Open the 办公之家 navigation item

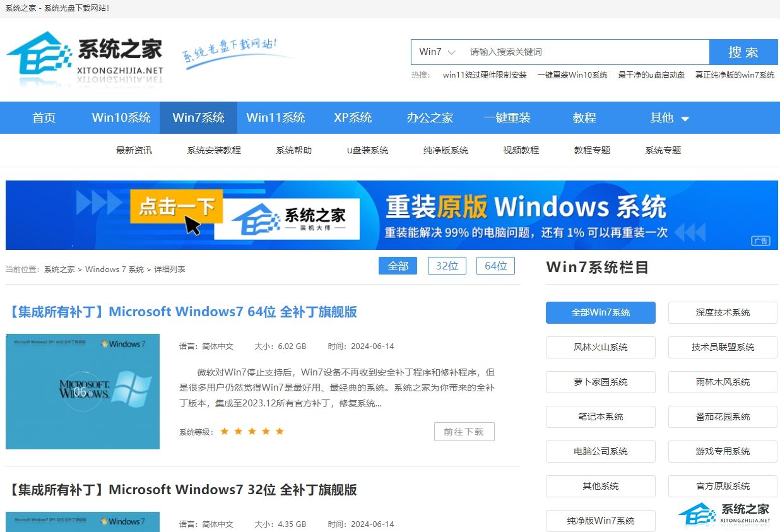click(430, 117)
